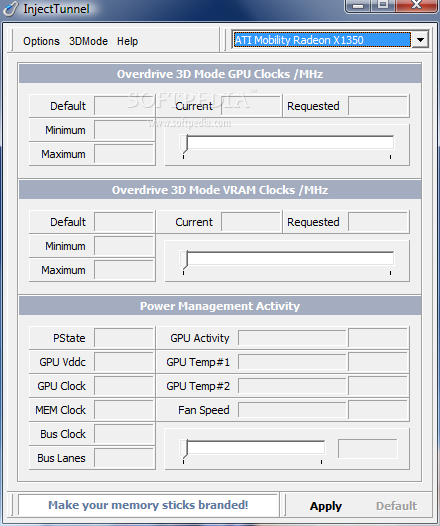This screenshot has height=526, width=440.
Task: Click the 'Make your memory sticks branded!' banner
Action: [x=148, y=505]
